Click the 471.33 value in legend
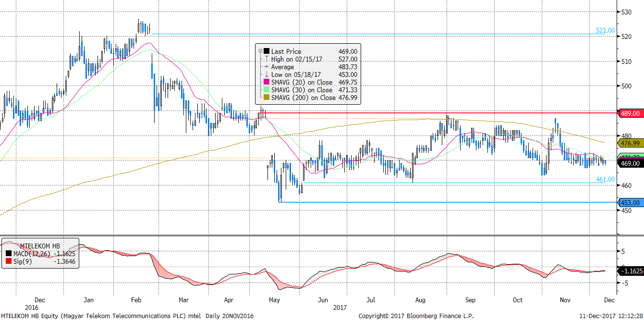The height and width of the screenshot is (320, 644). (348, 90)
